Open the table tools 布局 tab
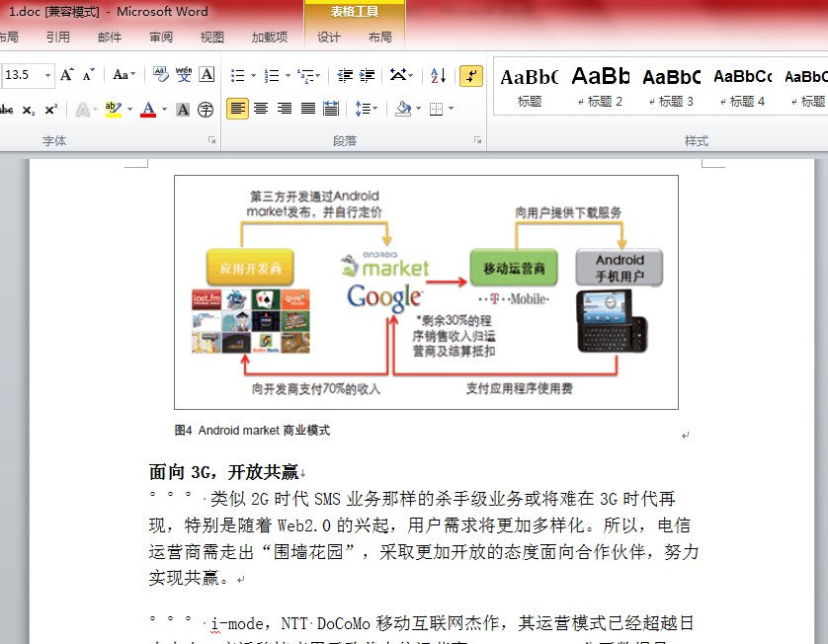This screenshot has width=828, height=644. tap(379, 37)
